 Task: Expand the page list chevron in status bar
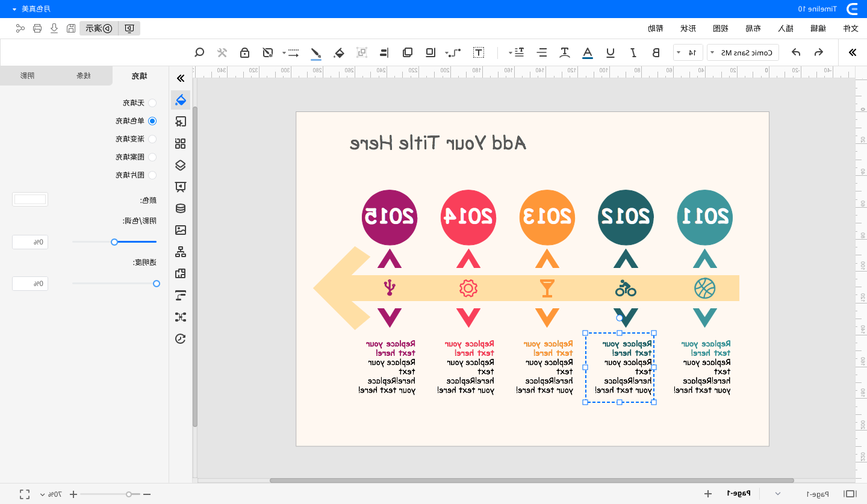777,494
